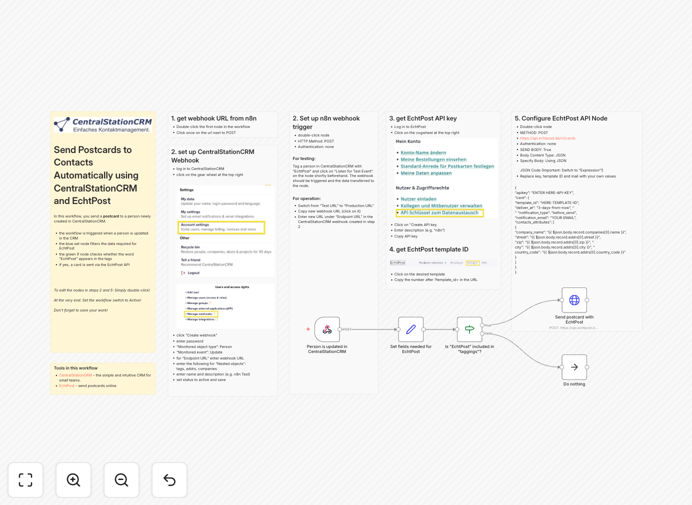
Task: Click the '2. set up CentralStationCRM Webhook' heading
Action: 213,156
